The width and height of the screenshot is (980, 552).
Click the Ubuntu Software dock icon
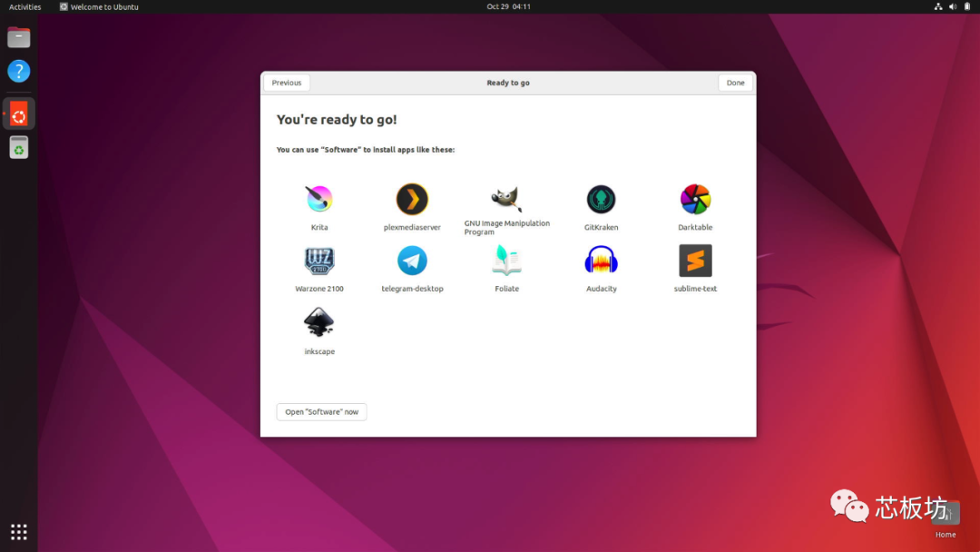pos(19,114)
